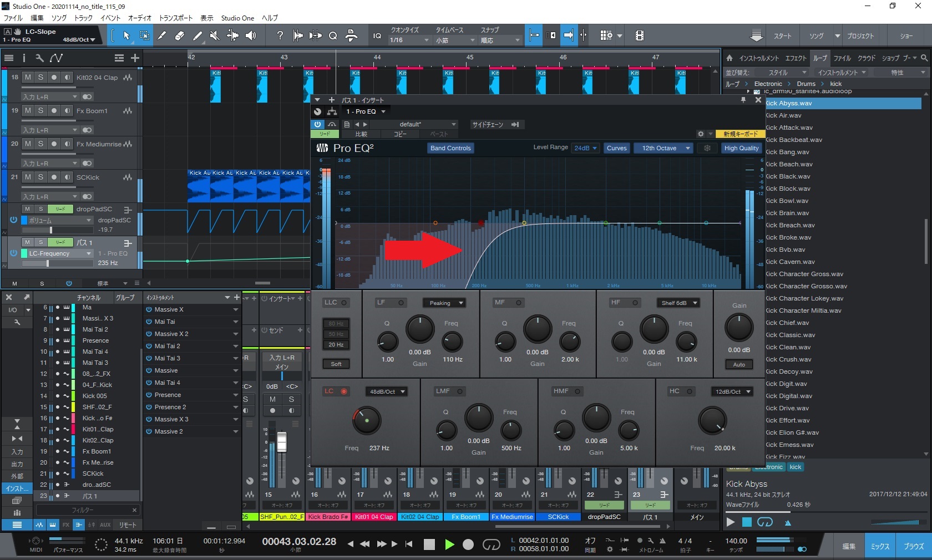The image size is (932, 560).
Task: Select the Eraser tool
Action: pyautogui.click(x=180, y=35)
